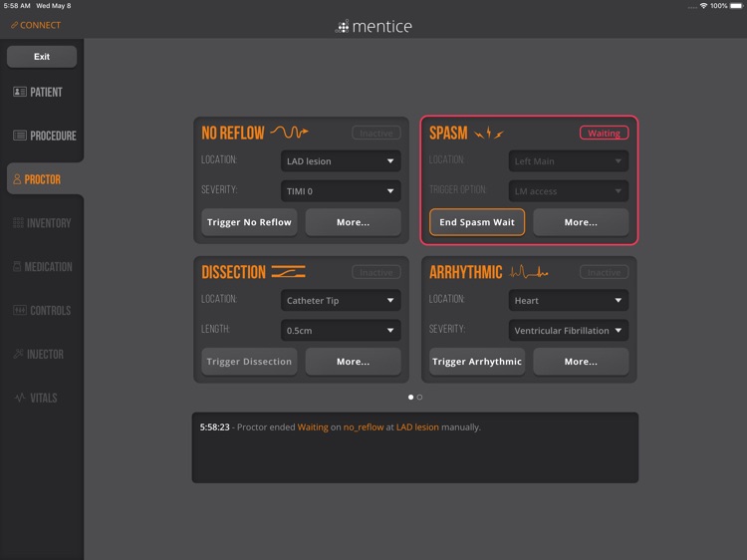Click the Inventory grid icon

18,222
